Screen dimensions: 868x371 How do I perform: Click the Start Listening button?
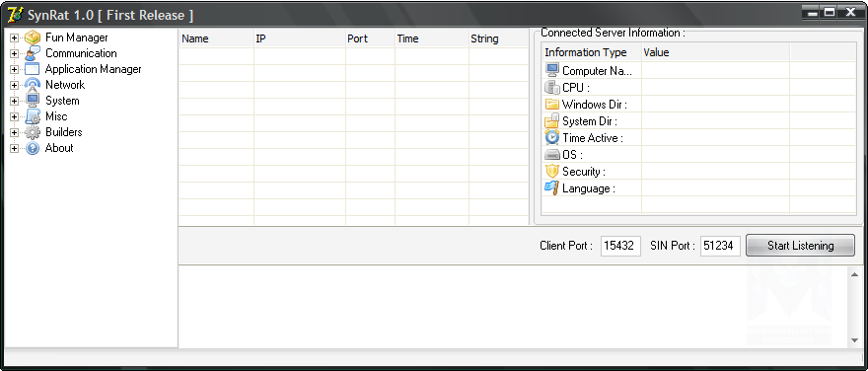click(800, 246)
